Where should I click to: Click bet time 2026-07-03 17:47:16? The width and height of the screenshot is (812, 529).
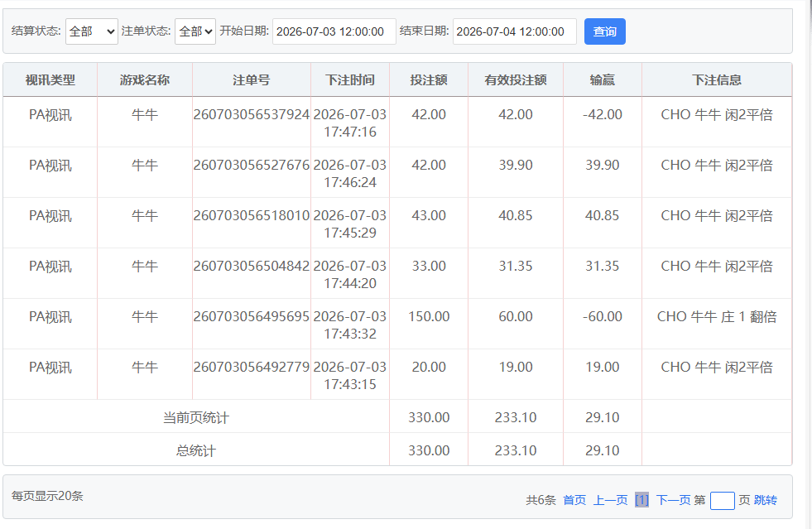(350, 123)
